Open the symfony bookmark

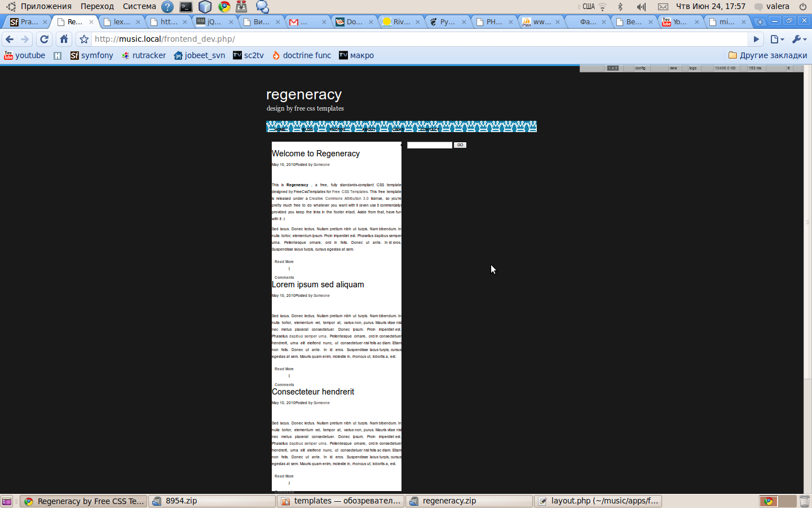(x=91, y=55)
